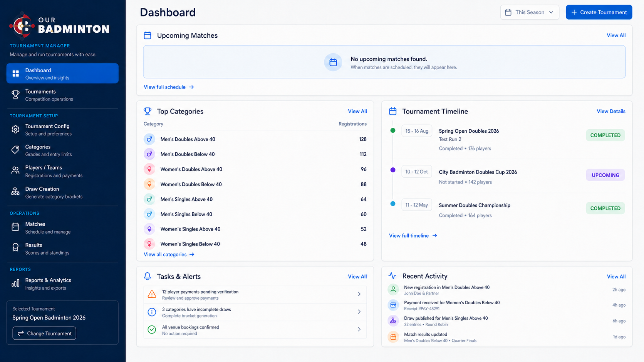The width and height of the screenshot is (644, 362).
Task: Open Draw Creation in sidebar
Action: click(62, 192)
